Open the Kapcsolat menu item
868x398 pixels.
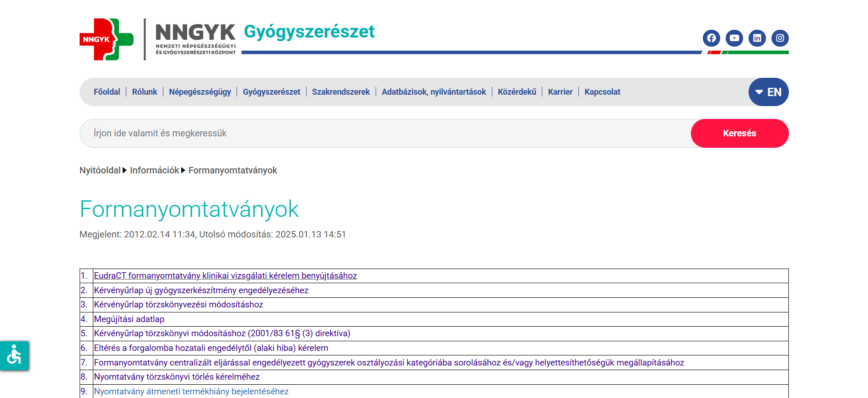click(x=602, y=92)
